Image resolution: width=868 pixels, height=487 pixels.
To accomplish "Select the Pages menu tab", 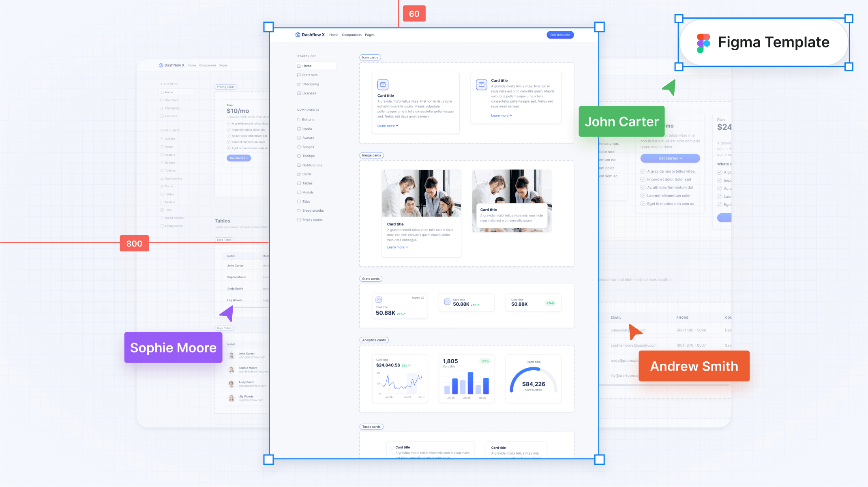I will pyautogui.click(x=370, y=34).
